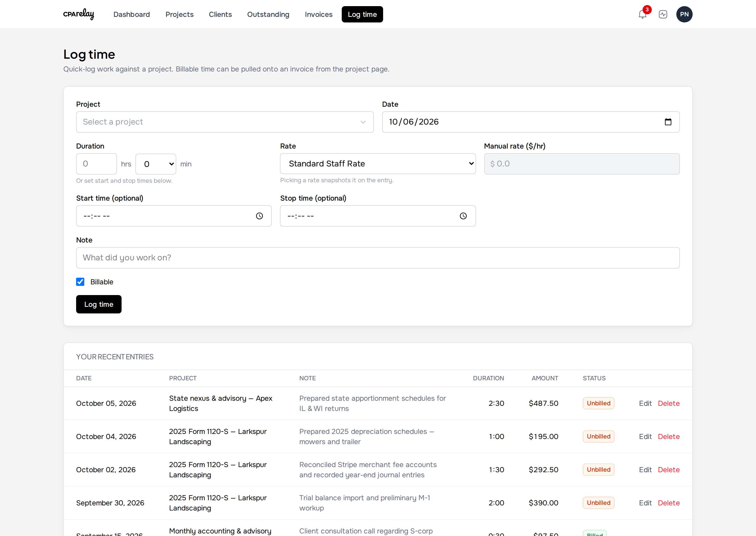Click the "State nexus & advisory — Apex Logistics" project
The width and height of the screenshot is (756, 536).
(220, 403)
